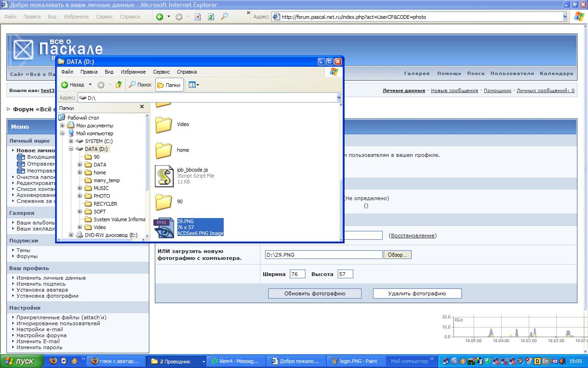This screenshot has width=588, height=368.
Task: Expand the MUSIC folder in the tree
Action: [x=80, y=188]
